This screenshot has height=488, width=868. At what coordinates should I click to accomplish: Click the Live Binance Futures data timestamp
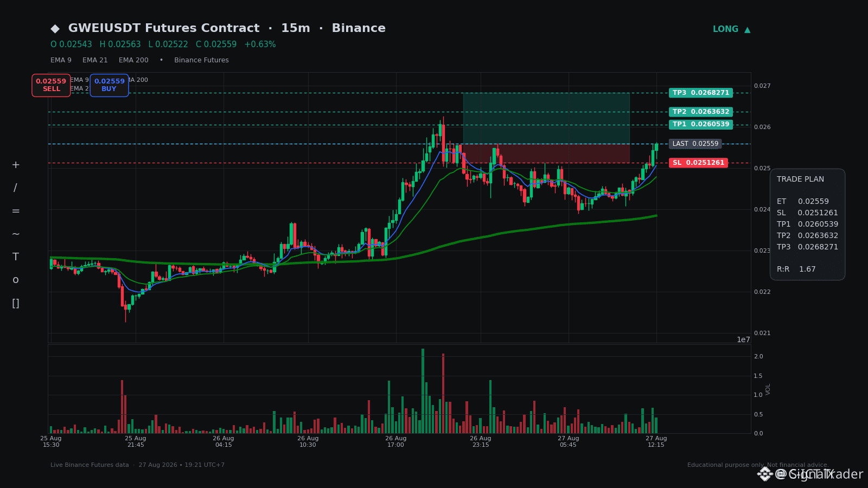[138, 465]
